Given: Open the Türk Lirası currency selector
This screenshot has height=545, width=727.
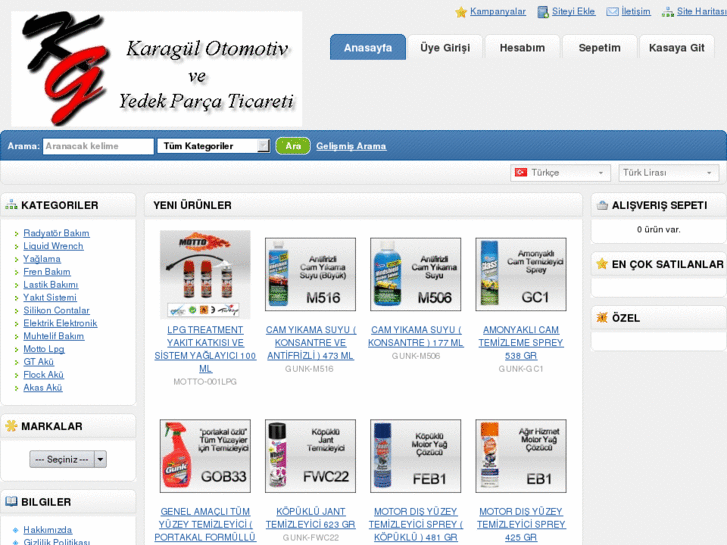Looking at the screenshot, I should (x=669, y=173).
